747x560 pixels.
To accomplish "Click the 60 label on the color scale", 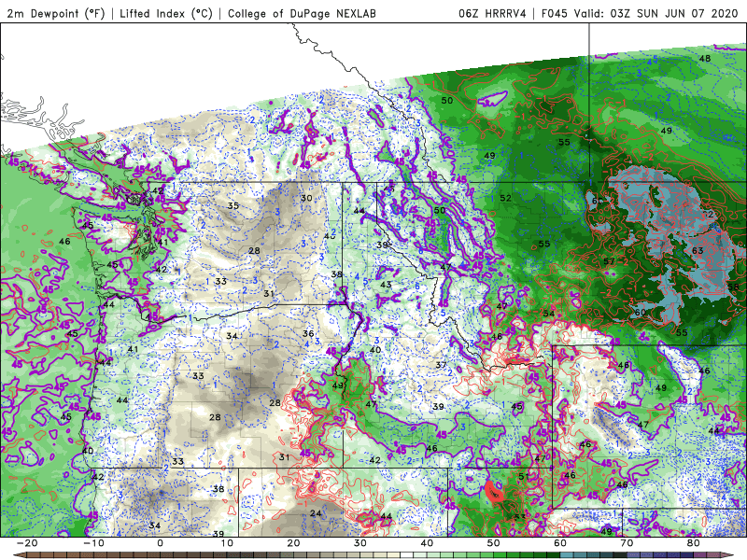I will tap(560, 543).
